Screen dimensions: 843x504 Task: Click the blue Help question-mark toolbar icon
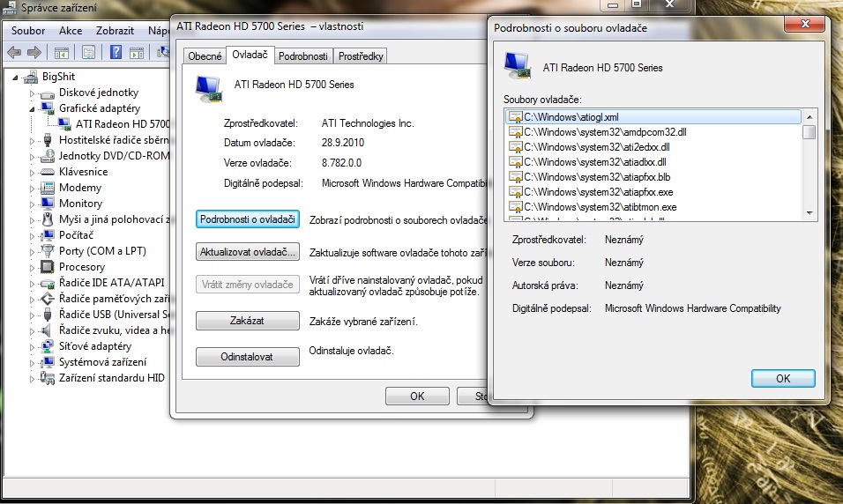(116, 52)
